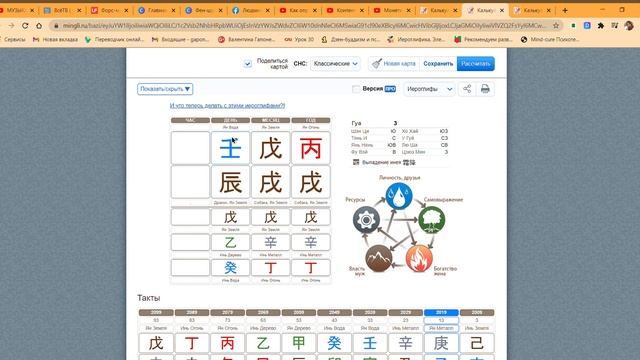Reload the page with browser refresh icon

coord(25,26)
